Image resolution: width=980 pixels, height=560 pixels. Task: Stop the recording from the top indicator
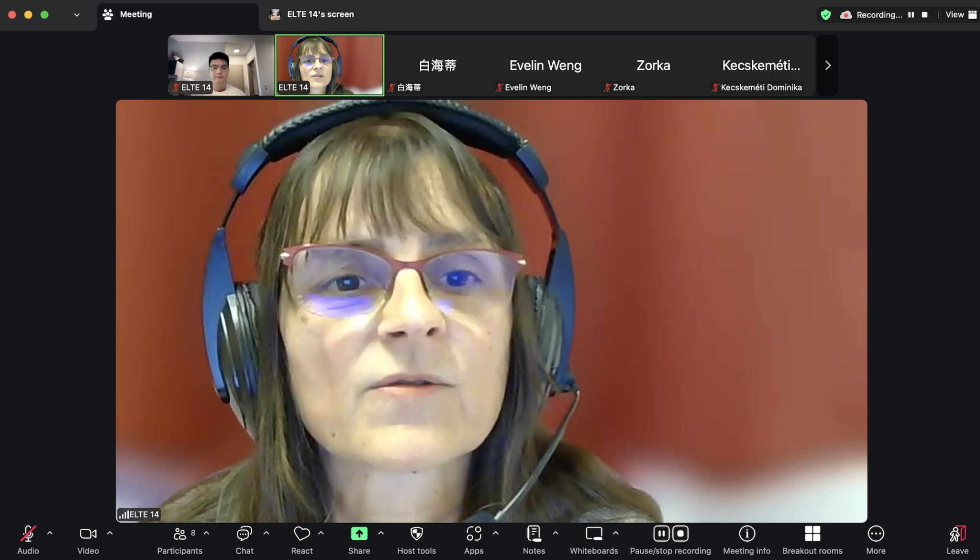coord(924,15)
